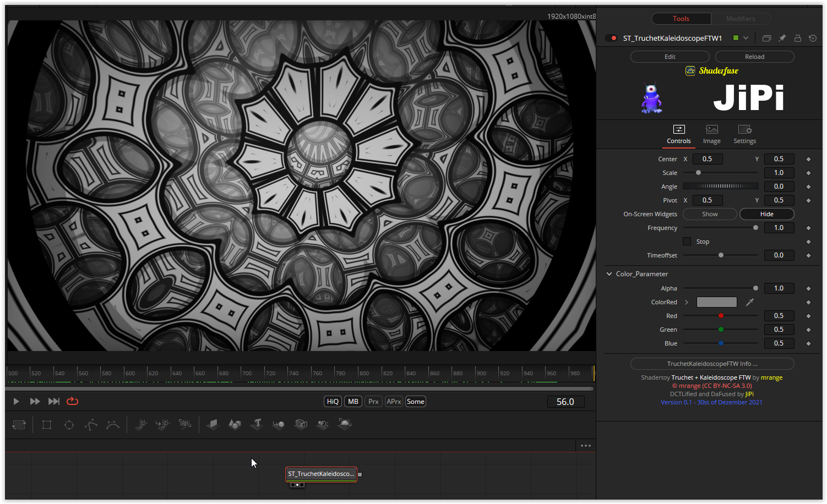This screenshot has width=827, height=504.
Task: Enable the Stop checkbox
Action: (687, 241)
